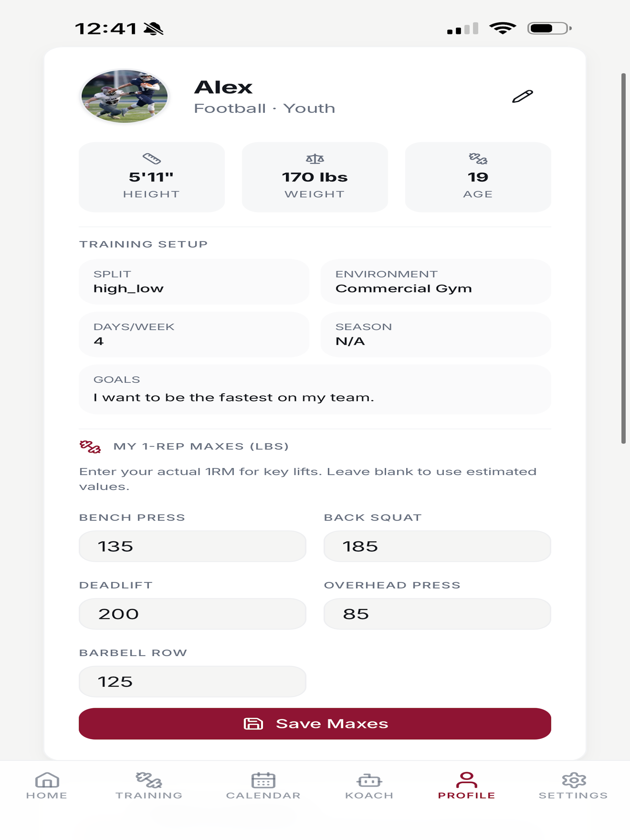Select the Profile tab icon
The width and height of the screenshot is (630, 840).
(x=466, y=780)
